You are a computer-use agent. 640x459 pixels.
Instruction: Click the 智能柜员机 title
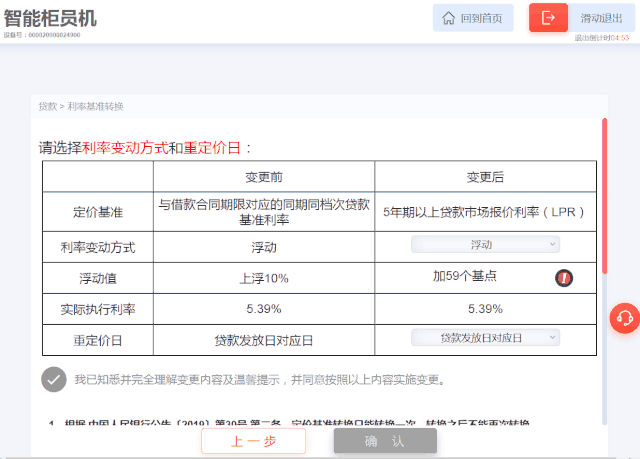pos(50,18)
